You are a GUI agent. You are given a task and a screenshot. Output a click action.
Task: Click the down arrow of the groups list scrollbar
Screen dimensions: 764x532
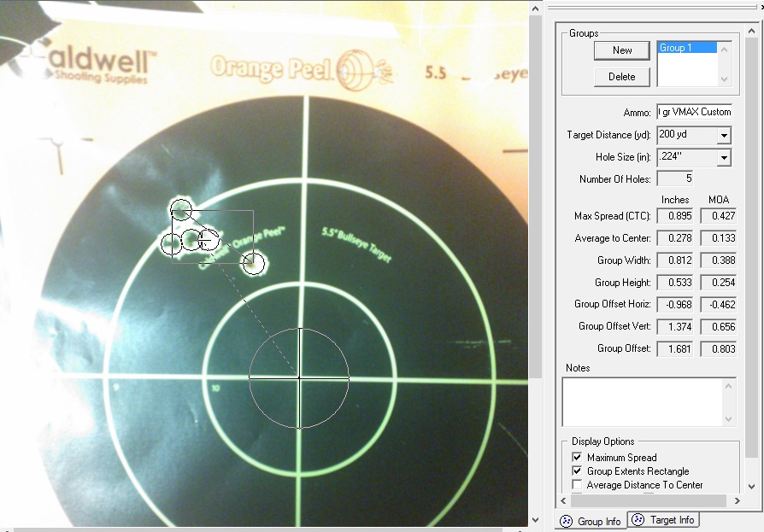pos(724,79)
